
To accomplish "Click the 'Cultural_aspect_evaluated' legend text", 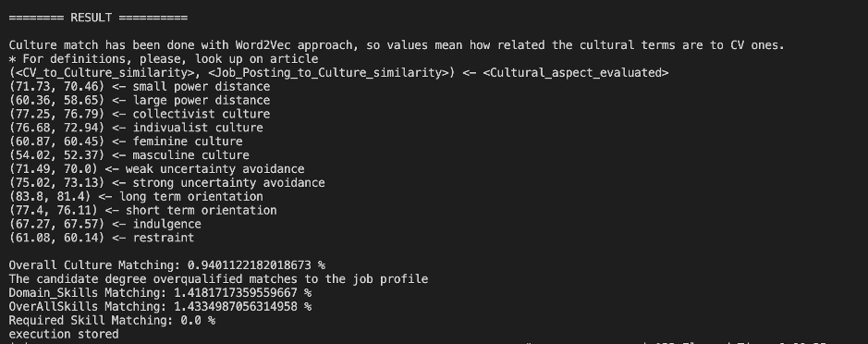I will (x=576, y=72).
